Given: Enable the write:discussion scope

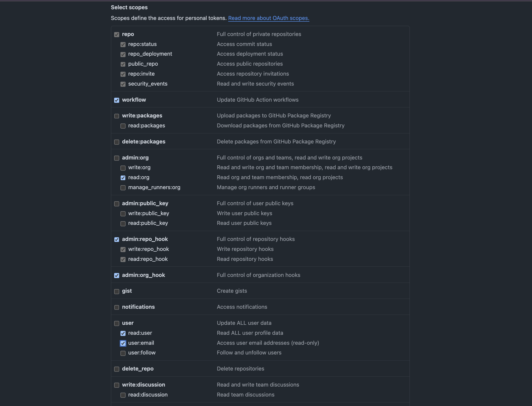Looking at the screenshot, I should 117,385.
